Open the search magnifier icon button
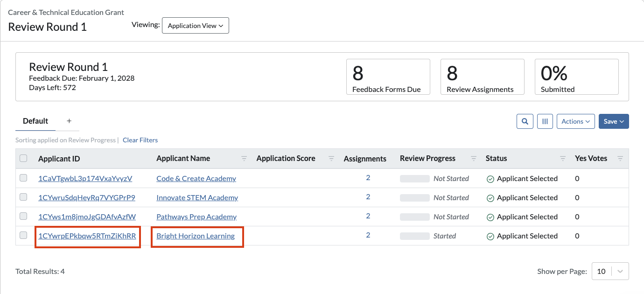The image size is (644, 294). pyautogui.click(x=525, y=121)
